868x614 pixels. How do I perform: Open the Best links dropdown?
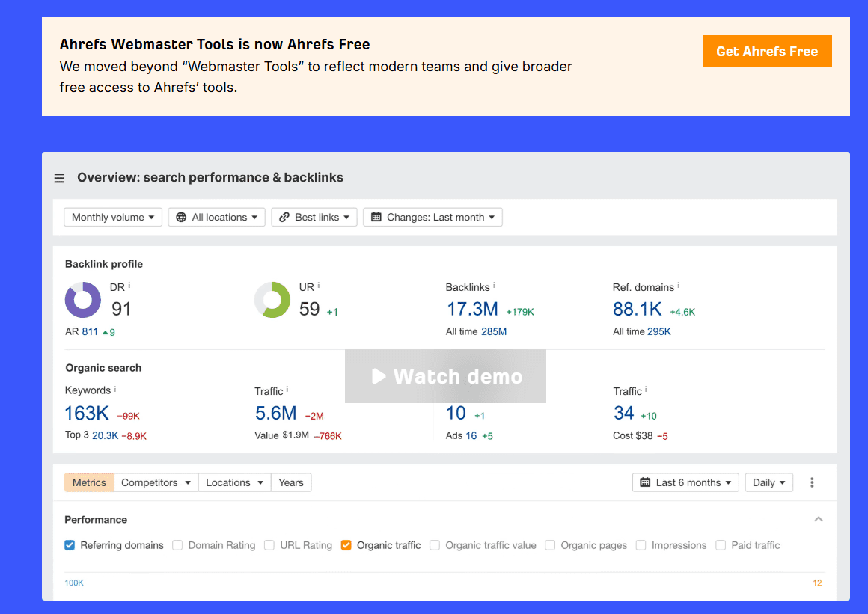point(314,218)
